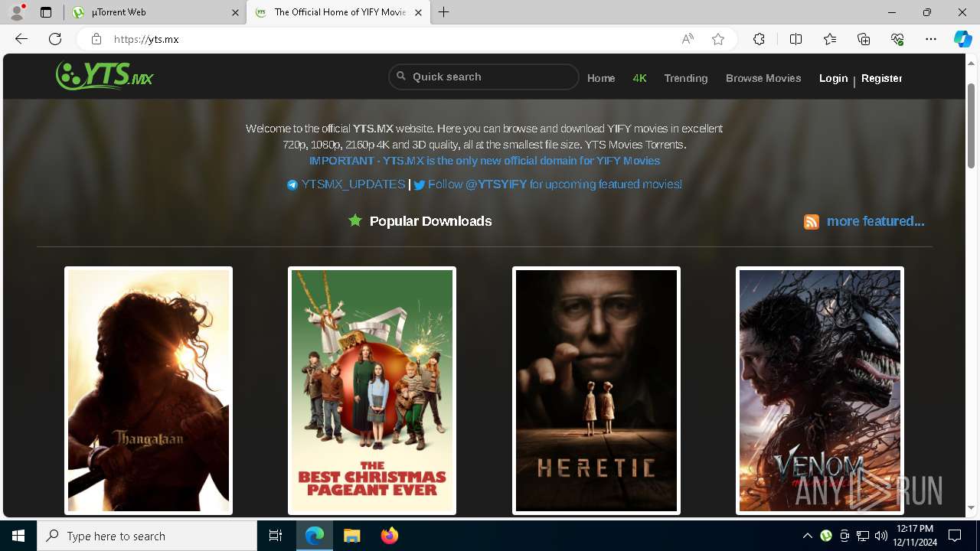Open the Thangalaan movie poster
The image size is (980, 551).
click(149, 390)
